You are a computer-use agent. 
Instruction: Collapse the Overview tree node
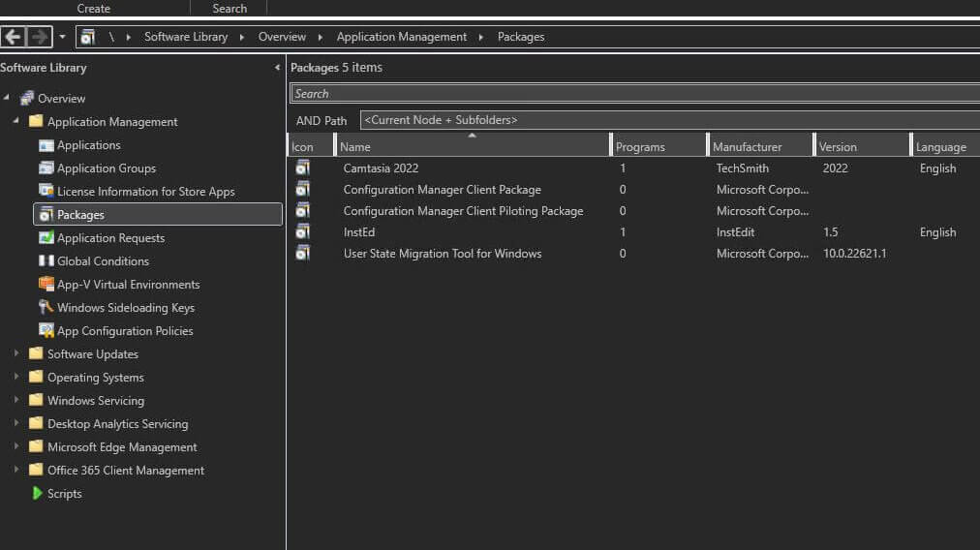7,97
